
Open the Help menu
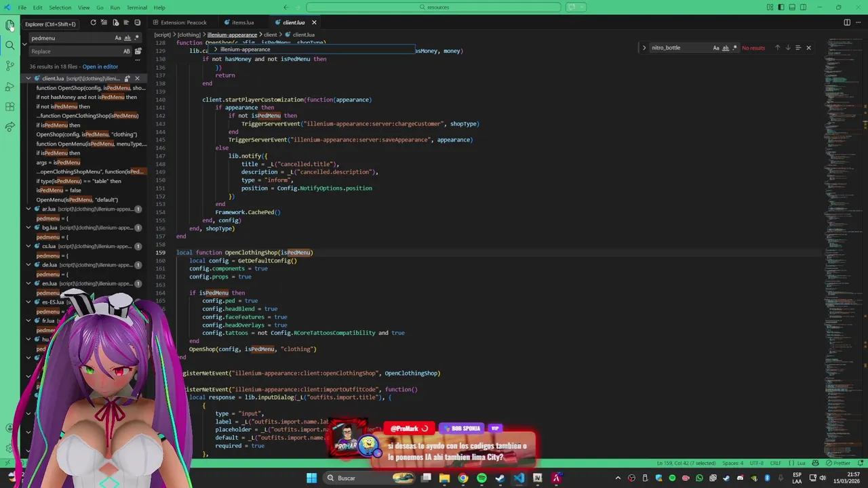point(159,7)
